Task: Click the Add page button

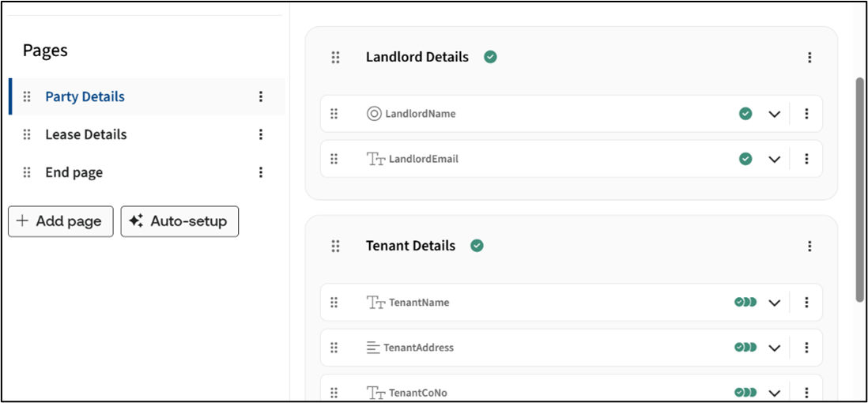Action: coord(61,221)
